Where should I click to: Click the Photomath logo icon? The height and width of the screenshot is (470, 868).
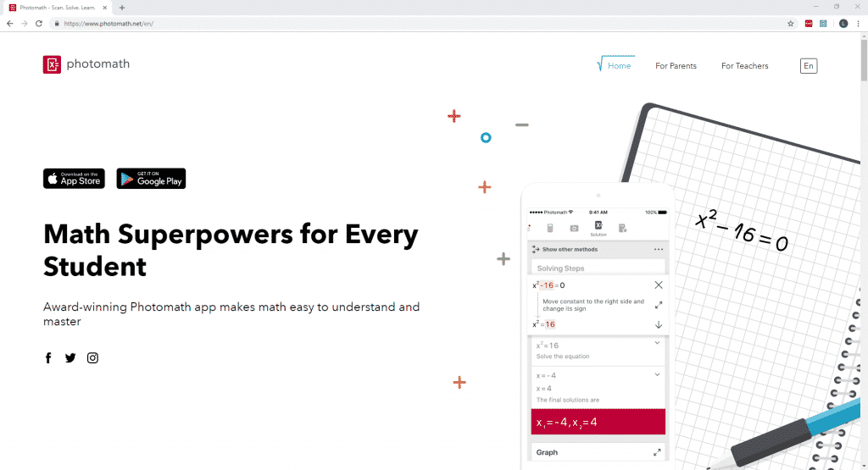[x=52, y=64]
